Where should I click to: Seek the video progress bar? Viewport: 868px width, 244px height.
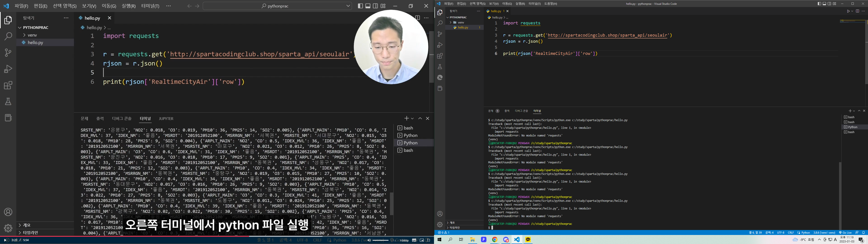217,236
